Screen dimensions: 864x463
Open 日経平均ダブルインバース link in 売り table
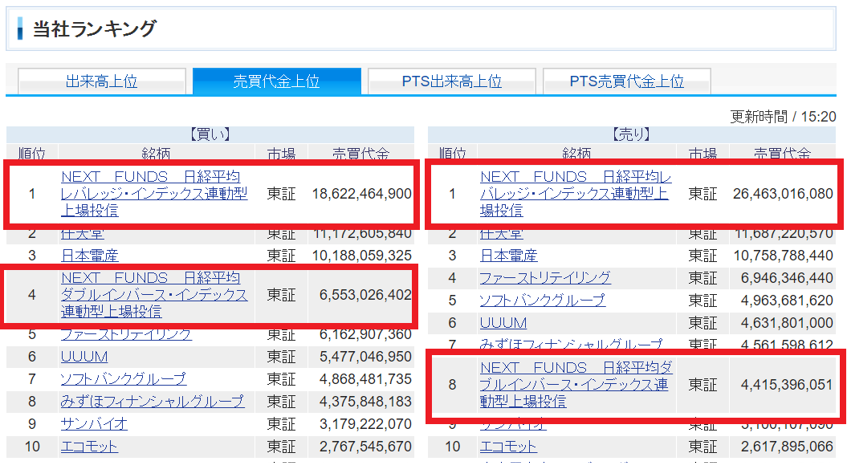tap(574, 384)
